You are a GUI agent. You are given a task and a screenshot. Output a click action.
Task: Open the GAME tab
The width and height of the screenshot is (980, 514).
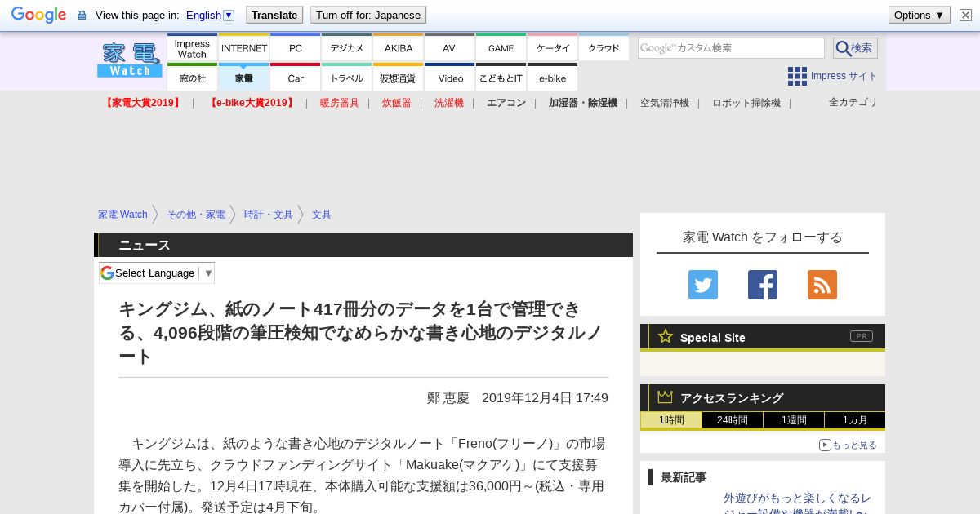pyautogui.click(x=501, y=47)
